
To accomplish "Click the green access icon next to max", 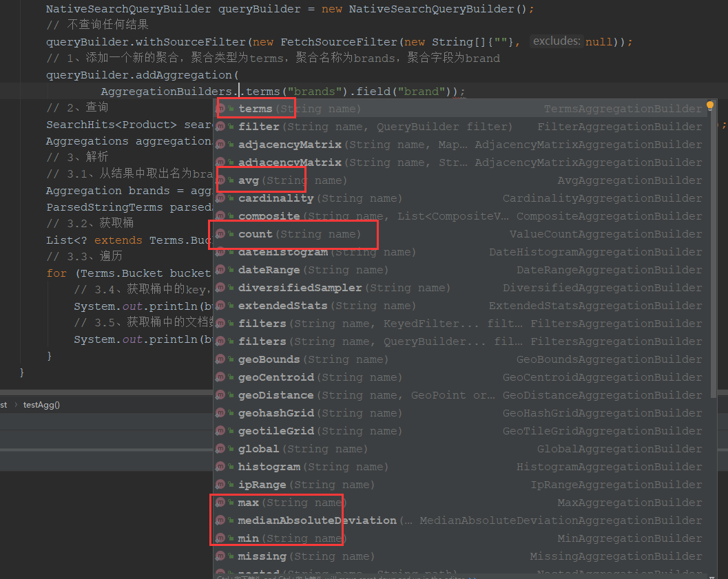I will coord(231,502).
